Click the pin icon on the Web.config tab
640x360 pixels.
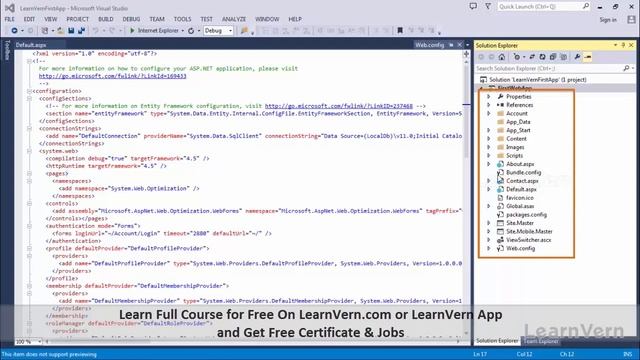pyautogui.click(x=451, y=45)
